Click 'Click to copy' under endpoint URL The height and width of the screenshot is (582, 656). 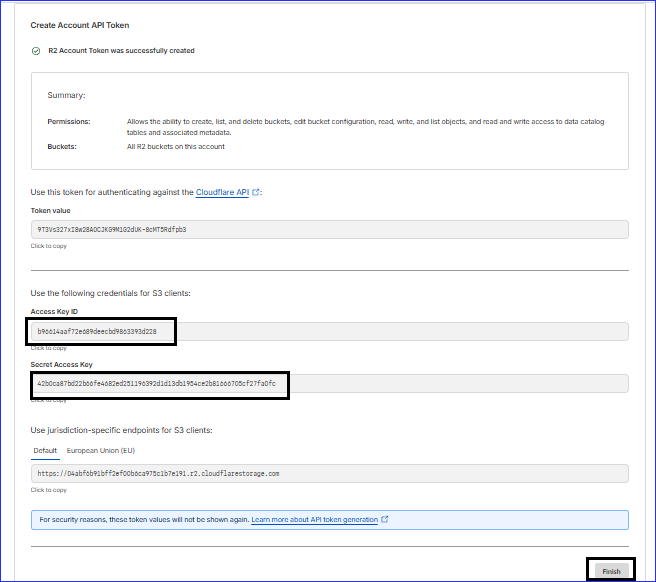[49, 490]
